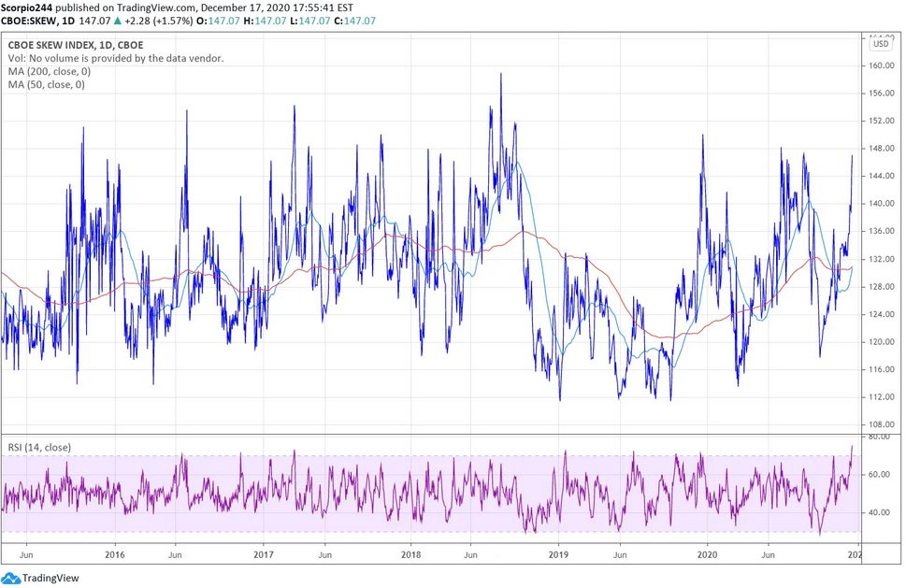This screenshot has height=588, width=906.
Task: Click the 128.00 price axis label
Action: tap(882, 286)
